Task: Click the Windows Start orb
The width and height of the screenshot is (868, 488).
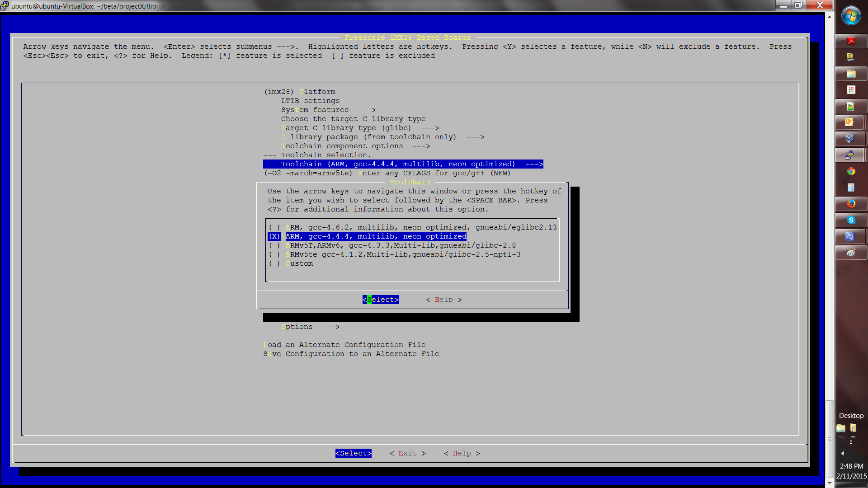Action: coord(851,16)
